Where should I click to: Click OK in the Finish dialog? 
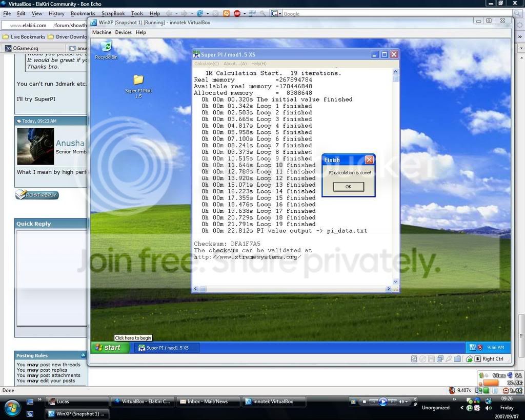(348, 187)
